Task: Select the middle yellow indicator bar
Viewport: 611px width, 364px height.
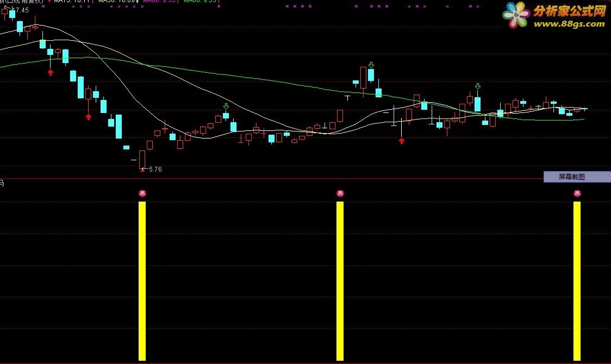Action: pos(340,281)
